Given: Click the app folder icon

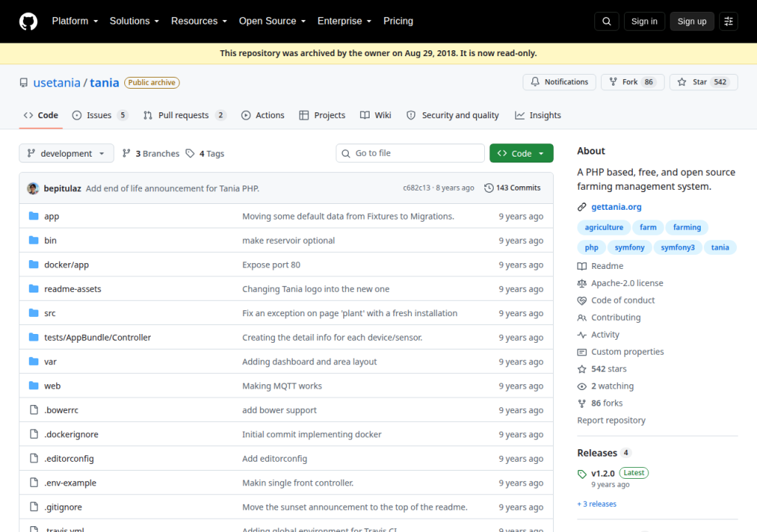Looking at the screenshot, I should pyautogui.click(x=33, y=216).
